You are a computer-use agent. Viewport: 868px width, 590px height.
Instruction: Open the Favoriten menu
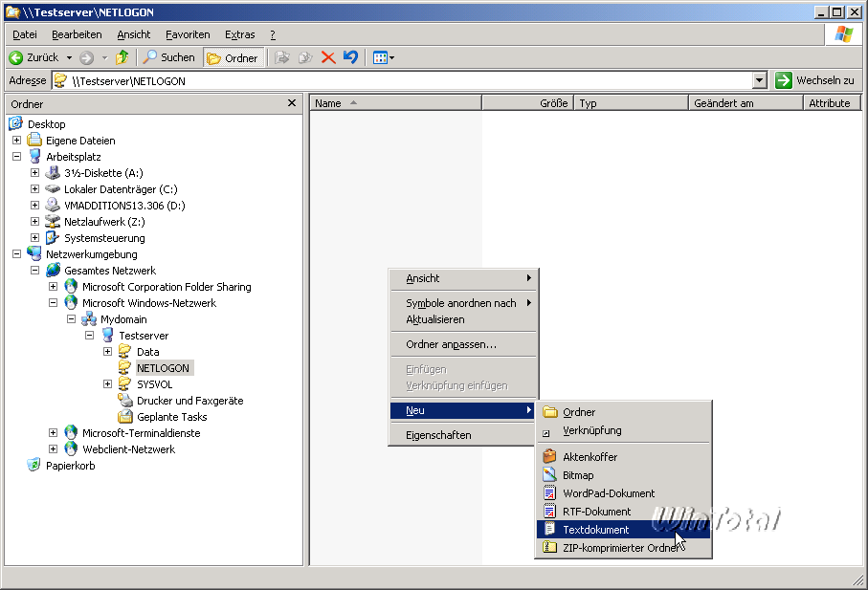point(188,34)
